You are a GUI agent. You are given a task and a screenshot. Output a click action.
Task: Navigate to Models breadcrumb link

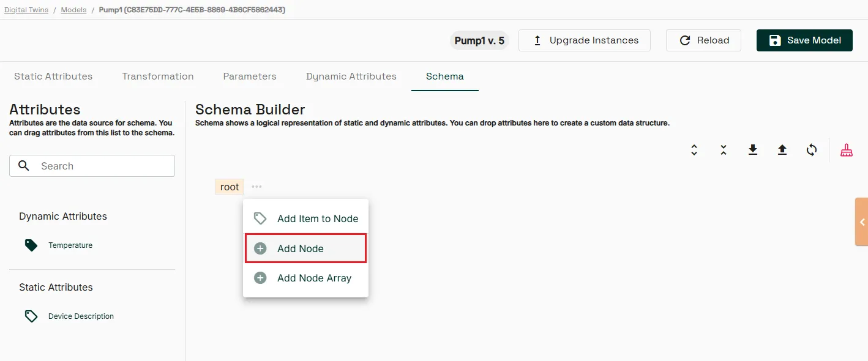click(x=73, y=10)
